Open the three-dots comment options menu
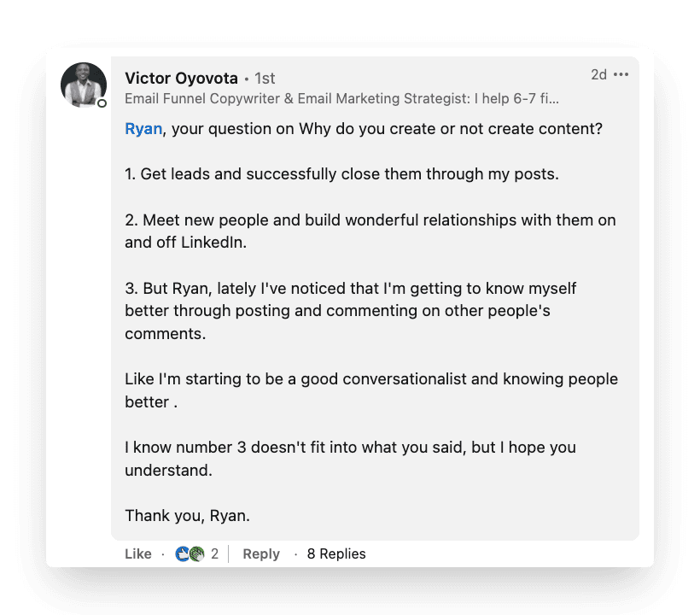700x615 pixels. tap(621, 75)
